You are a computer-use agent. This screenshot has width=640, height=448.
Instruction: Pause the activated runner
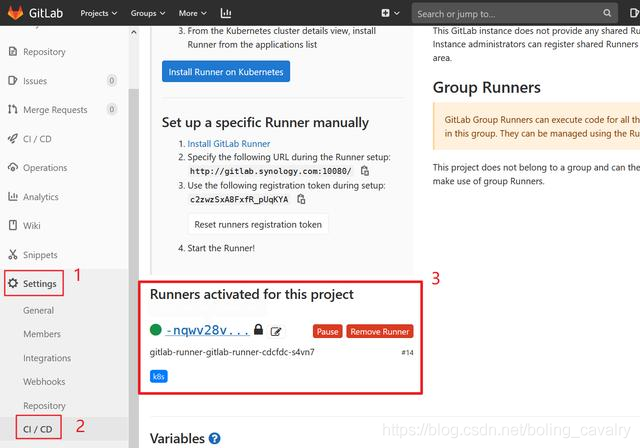click(327, 331)
